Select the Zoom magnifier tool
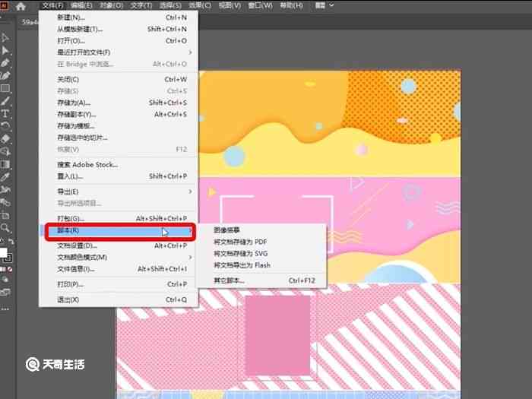Image resolution: width=532 pixels, height=399 pixels. [5, 228]
